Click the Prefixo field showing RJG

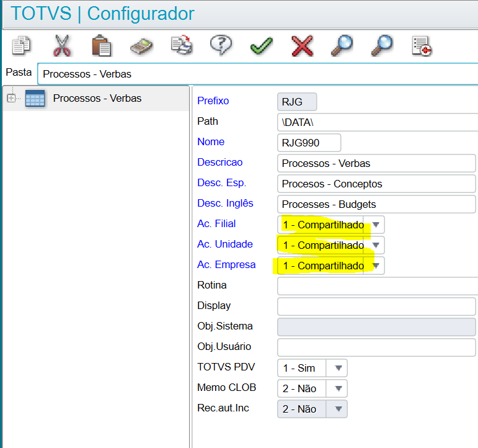297,102
